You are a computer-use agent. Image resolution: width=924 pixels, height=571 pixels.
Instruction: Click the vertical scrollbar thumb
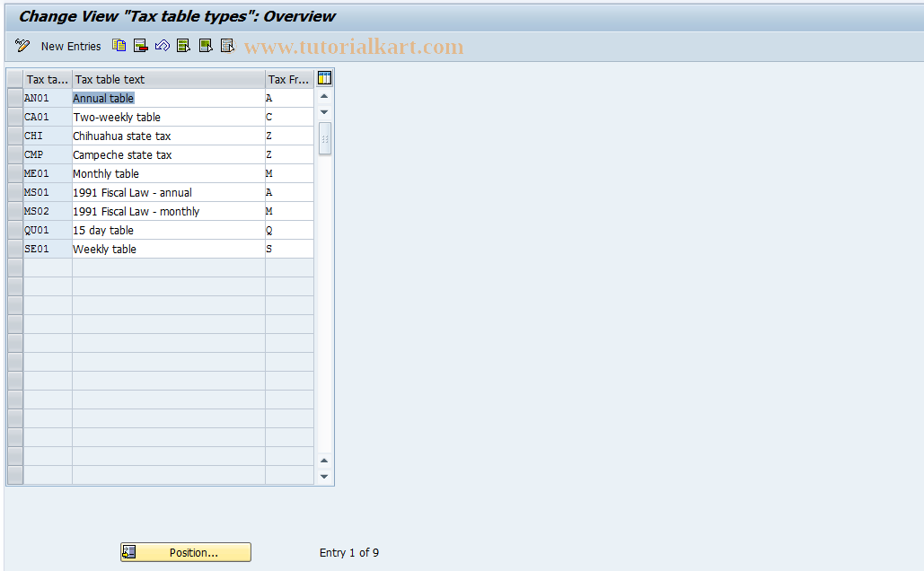325,138
